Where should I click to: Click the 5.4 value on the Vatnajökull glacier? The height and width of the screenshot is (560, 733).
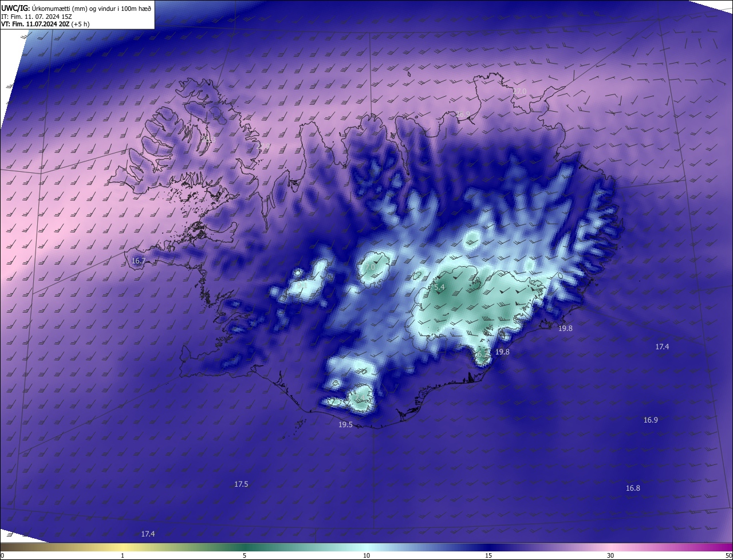coord(439,287)
